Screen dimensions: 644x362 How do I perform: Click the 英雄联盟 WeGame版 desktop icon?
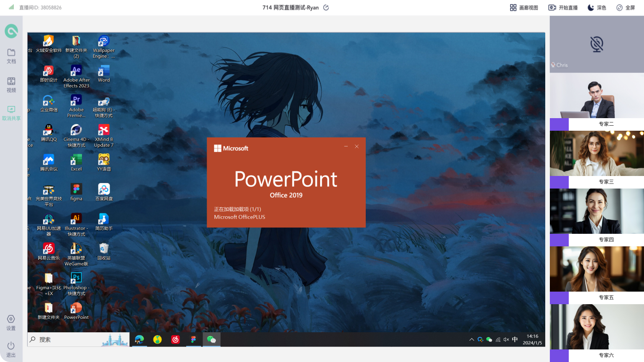click(x=76, y=255)
